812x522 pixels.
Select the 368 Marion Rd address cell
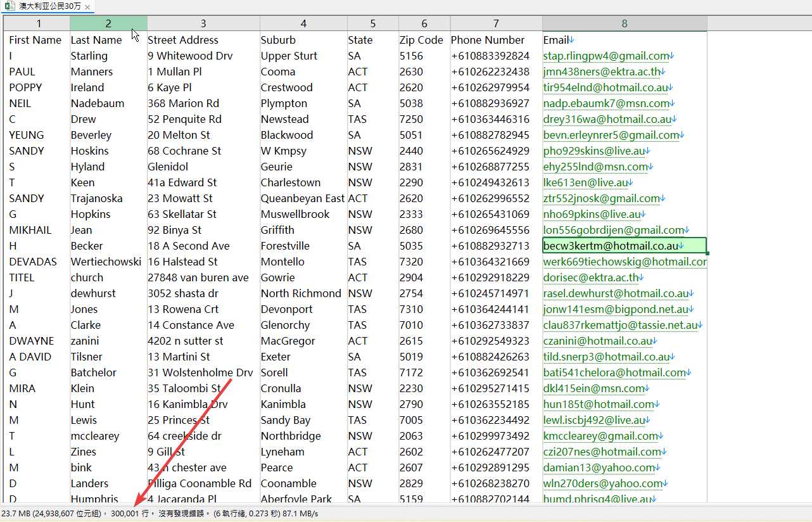click(x=203, y=103)
